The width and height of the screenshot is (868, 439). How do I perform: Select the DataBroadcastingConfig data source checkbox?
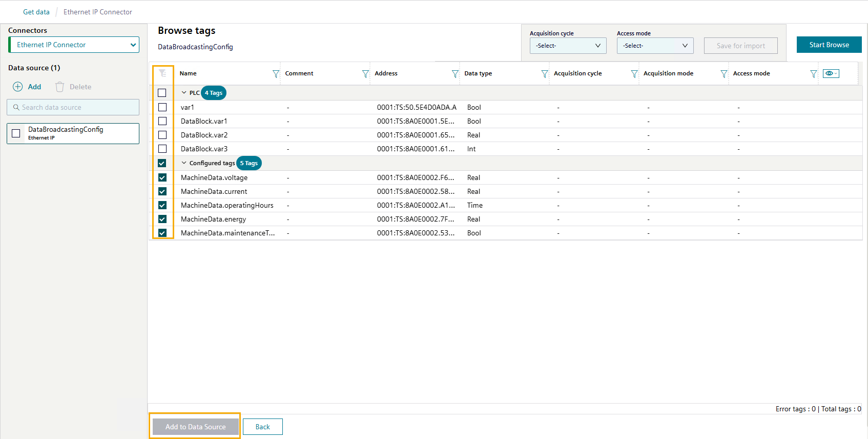[x=16, y=133]
